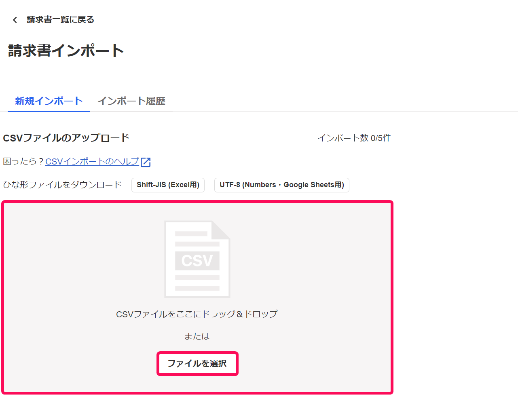Download the Shift-JIS (Excel用) template
The width and height of the screenshot is (518, 420).
click(168, 185)
